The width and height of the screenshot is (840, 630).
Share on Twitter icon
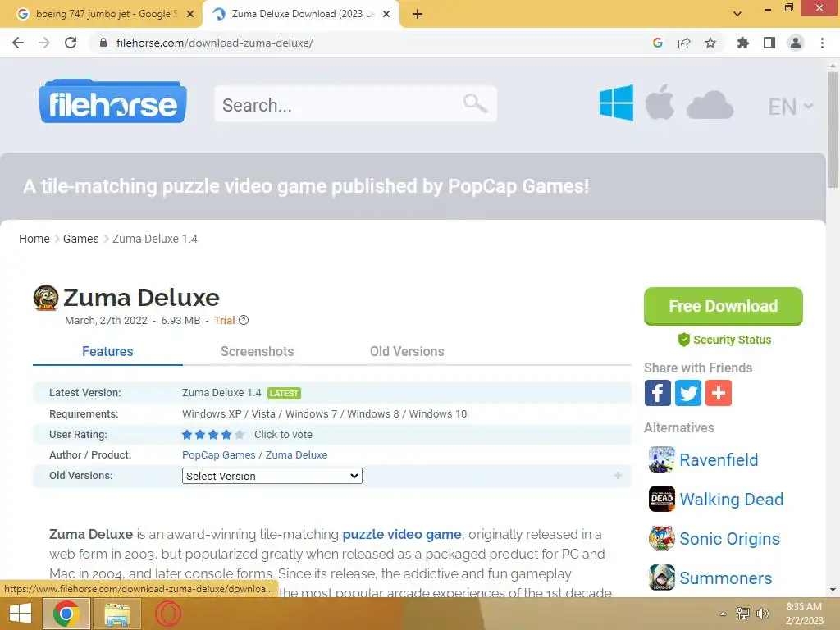click(x=688, y=393)
